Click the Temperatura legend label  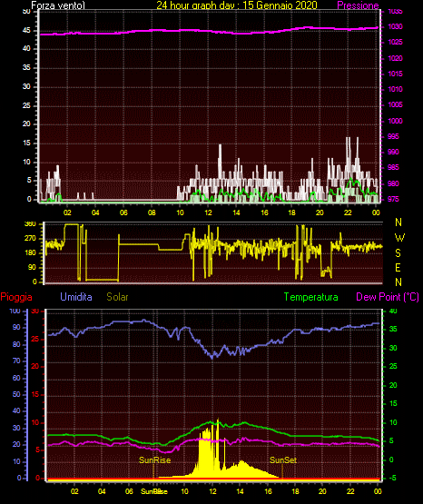(x=311, y=297)
